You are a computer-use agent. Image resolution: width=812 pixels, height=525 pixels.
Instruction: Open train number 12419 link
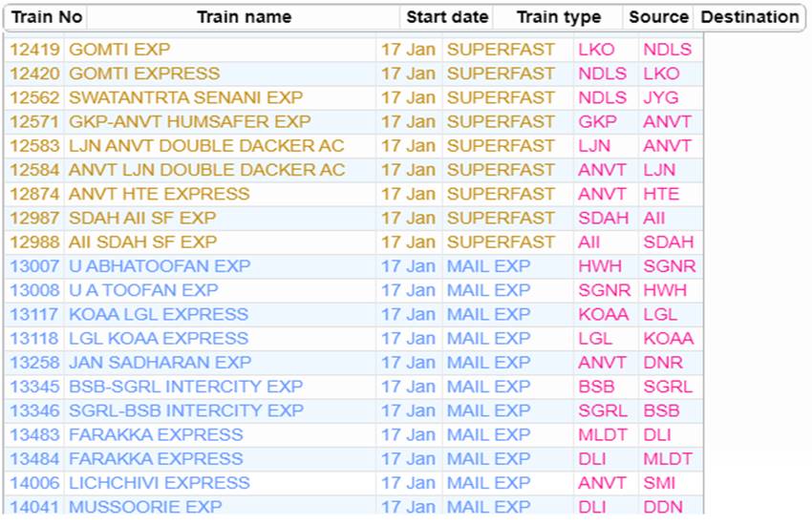(x=34, y=49)
